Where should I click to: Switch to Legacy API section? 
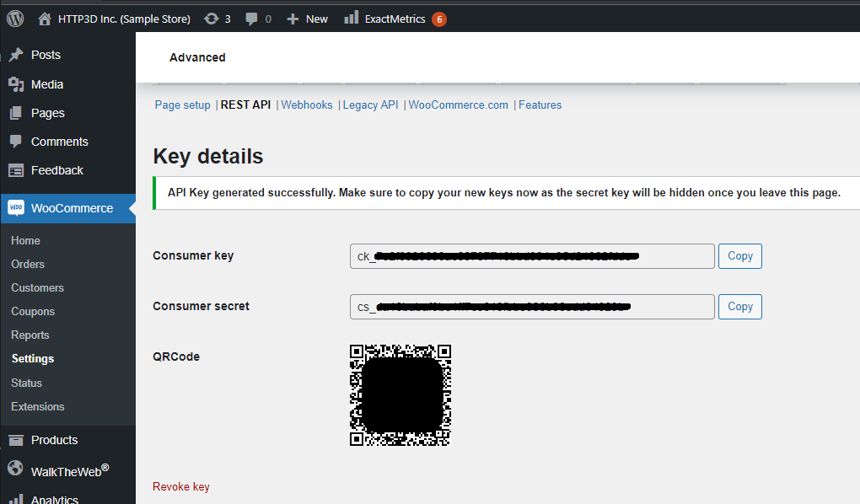(x=370, y=105)
